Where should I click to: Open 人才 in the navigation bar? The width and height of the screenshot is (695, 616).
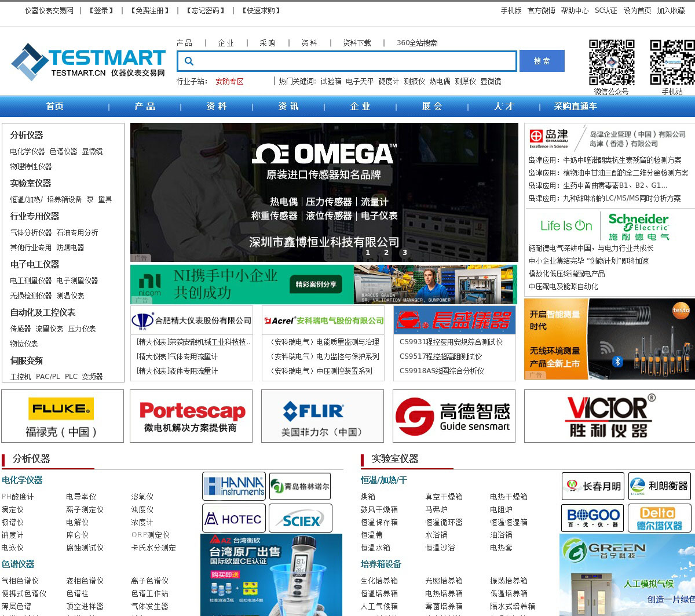coord(504,106)
